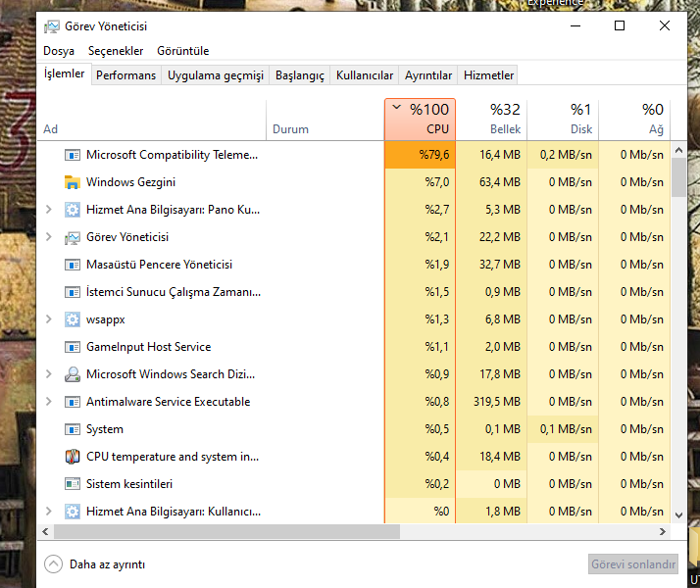Collapse details with the Daha az ayrıntı arrow icon
This screenshot has width=700, height=588.
54,564
